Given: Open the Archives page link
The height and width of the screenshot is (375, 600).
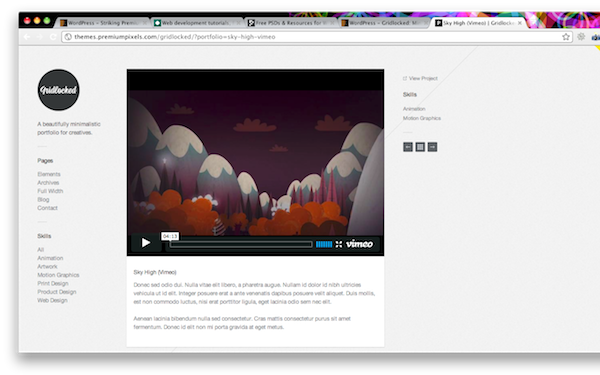Looking at the screenshot, I should coord(48,183).
